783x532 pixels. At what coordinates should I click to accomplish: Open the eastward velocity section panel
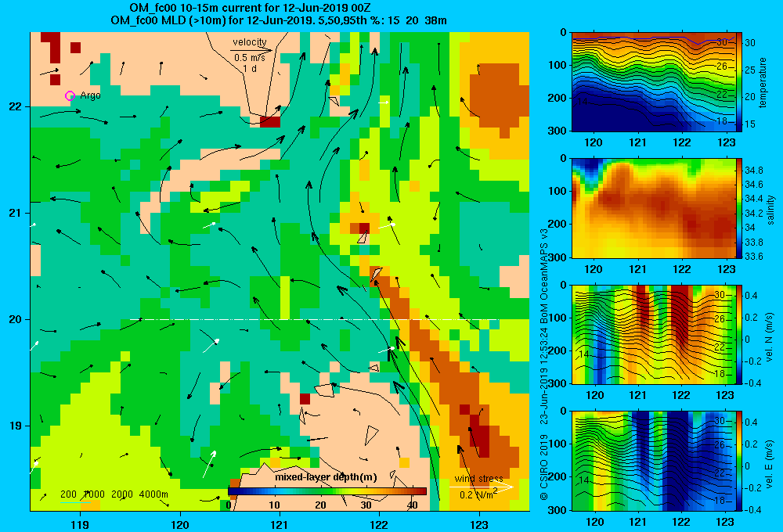click(653, 461)
